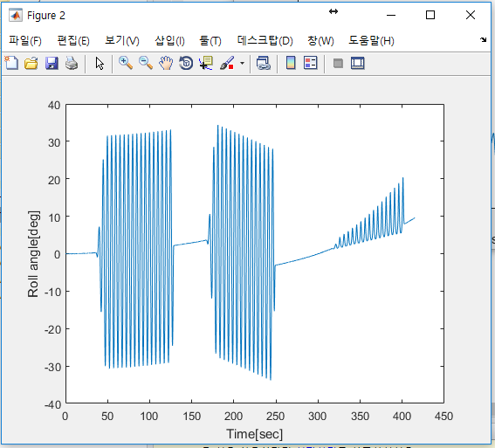Activate the Zoom Out magnifier tool

pos(146,63)
